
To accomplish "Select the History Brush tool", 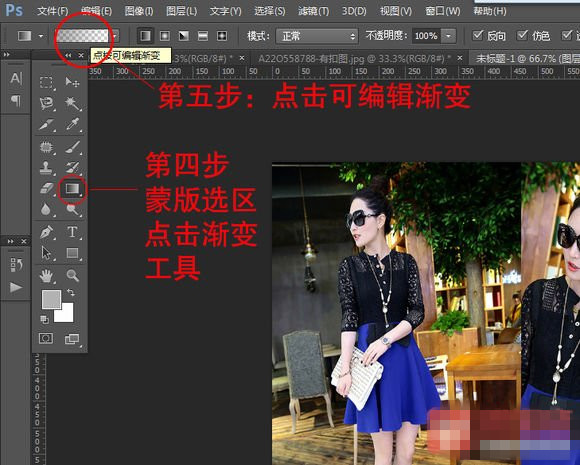I will 72,168.
